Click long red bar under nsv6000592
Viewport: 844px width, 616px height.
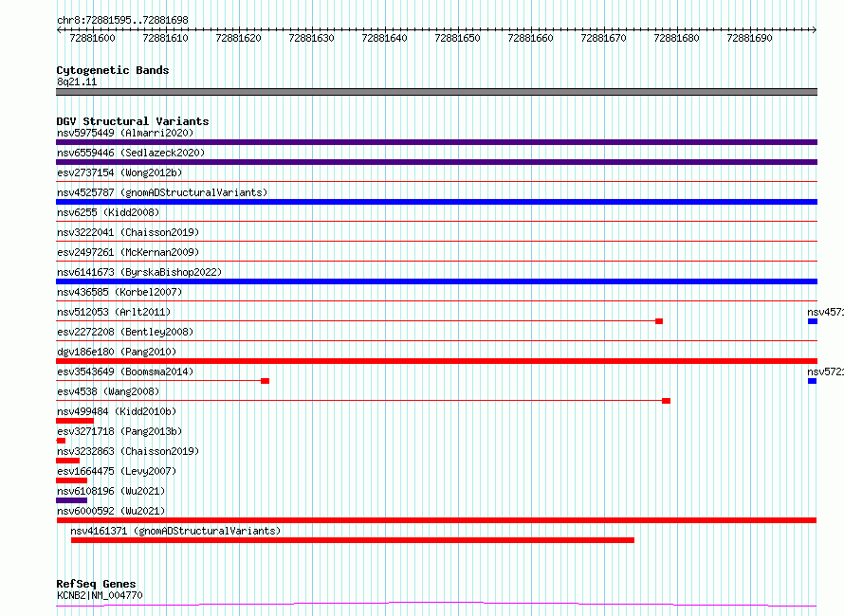pyautogui.click(x=436, y=520)
